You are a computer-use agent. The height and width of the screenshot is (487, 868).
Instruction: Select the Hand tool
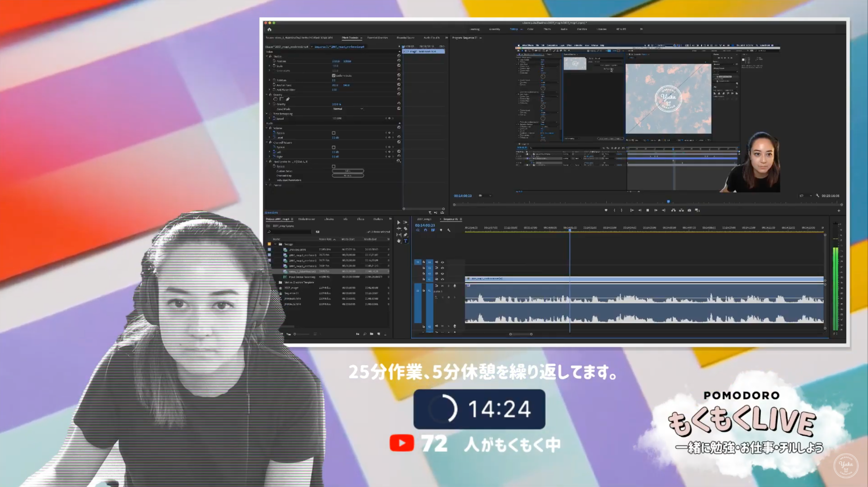pyautogui.click(x=399, y=241)
